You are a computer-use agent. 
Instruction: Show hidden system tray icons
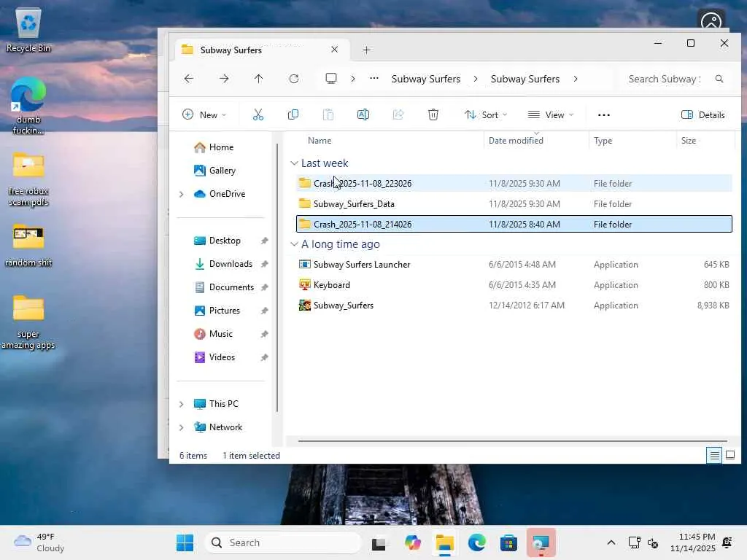[x=611, y=542]
